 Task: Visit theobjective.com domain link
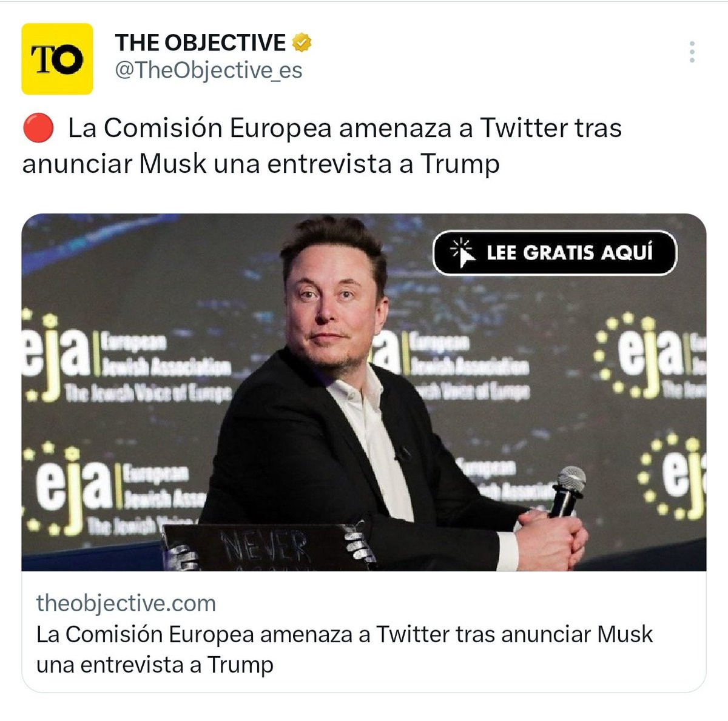tap(126, 603)
